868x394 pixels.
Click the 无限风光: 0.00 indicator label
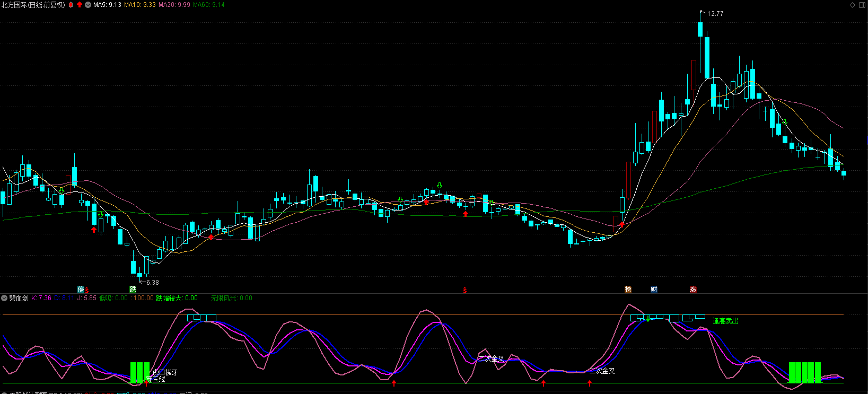(x=232, y=298)
